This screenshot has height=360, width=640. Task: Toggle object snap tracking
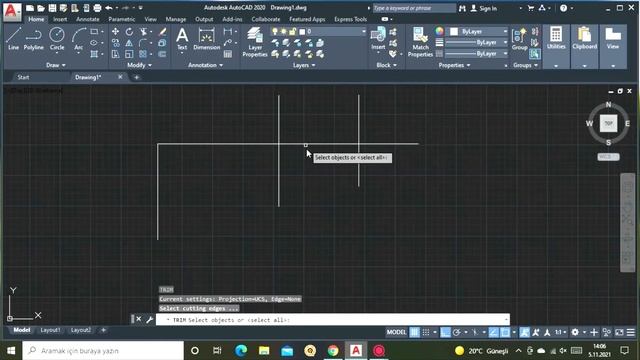(x=493, y=332)
